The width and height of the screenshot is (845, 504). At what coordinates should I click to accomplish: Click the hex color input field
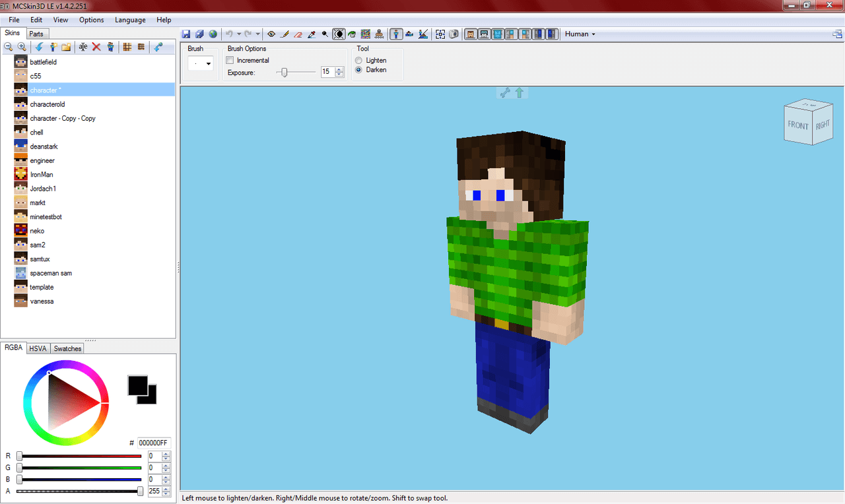[x=154, y=443]
